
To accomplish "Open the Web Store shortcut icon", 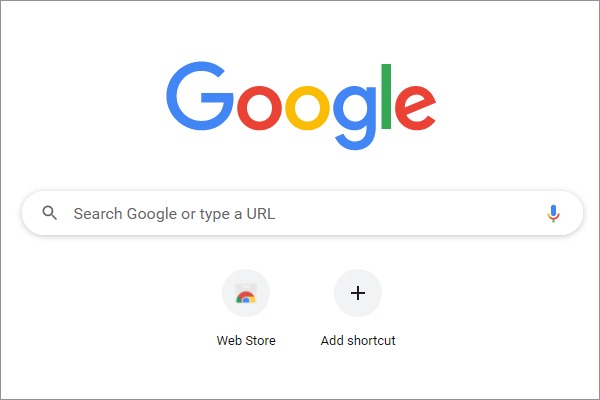I will (246, 294).
